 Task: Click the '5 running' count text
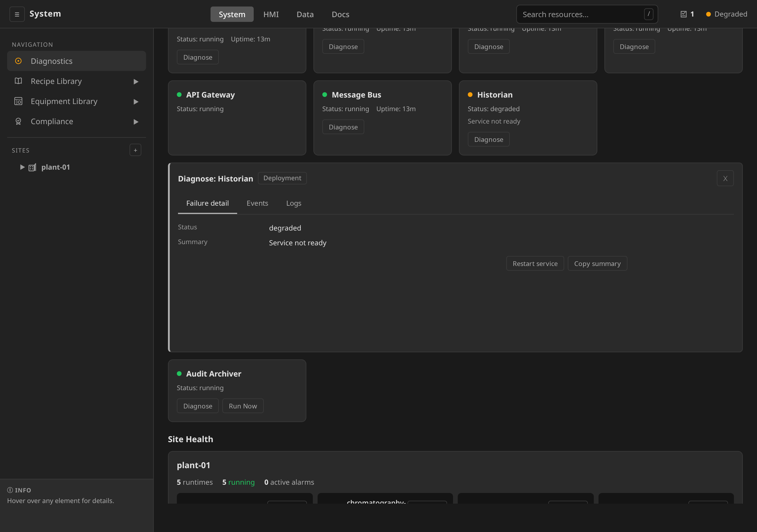click(238, 482)
